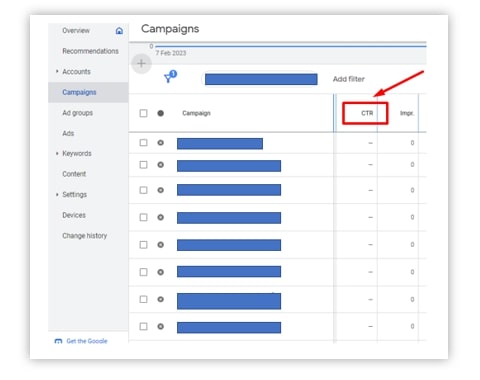Open the fifth campaign's status icon
This screenshot has width=480, height=380.
(160, 245)
